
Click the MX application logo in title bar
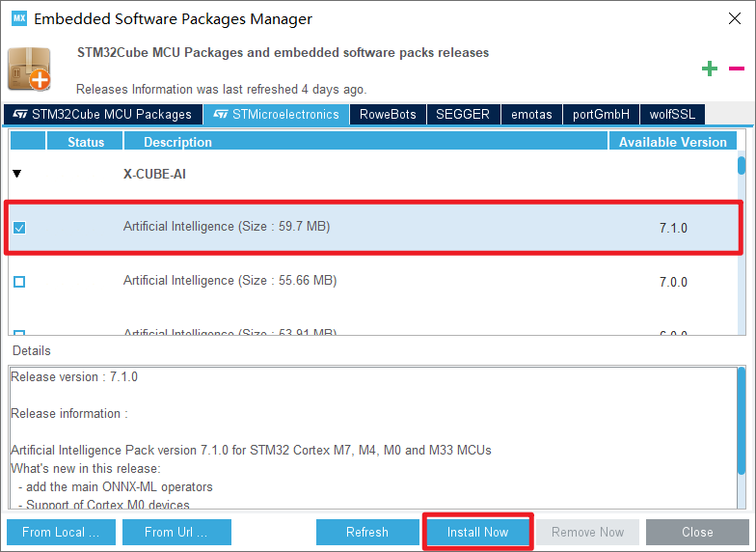[x=19, y=19]
